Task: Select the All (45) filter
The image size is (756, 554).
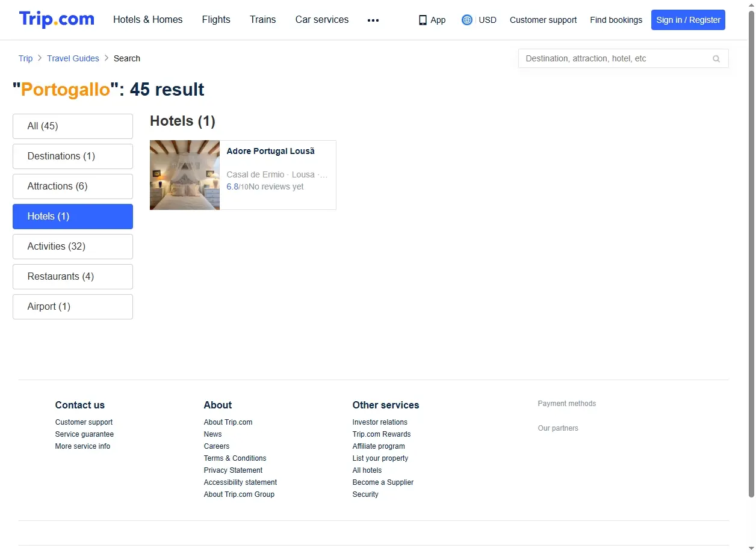Action: pyautogui.click(x=73, y=126)
